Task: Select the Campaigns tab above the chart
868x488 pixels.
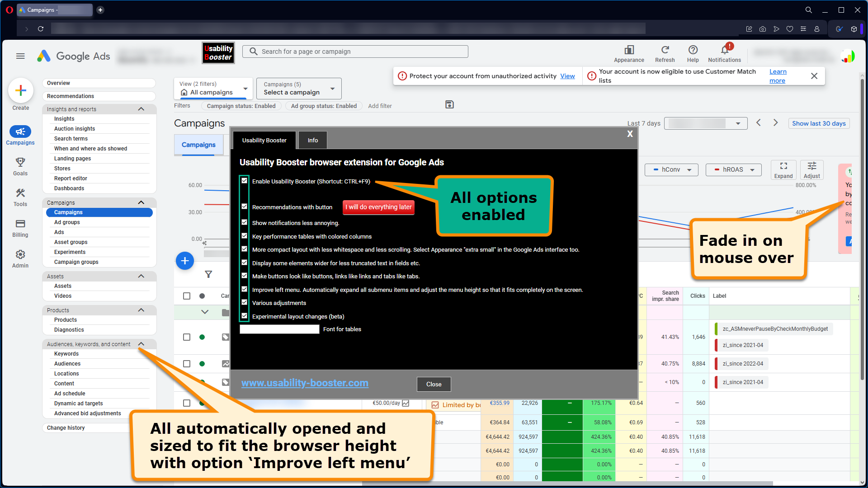Action: 198,145
